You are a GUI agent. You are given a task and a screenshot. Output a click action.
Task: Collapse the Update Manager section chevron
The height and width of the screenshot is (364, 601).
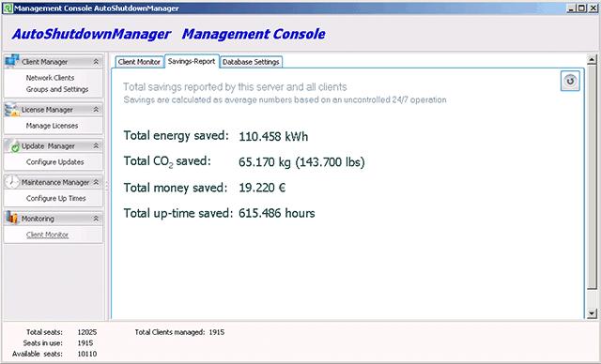click(x=96, y=145)
